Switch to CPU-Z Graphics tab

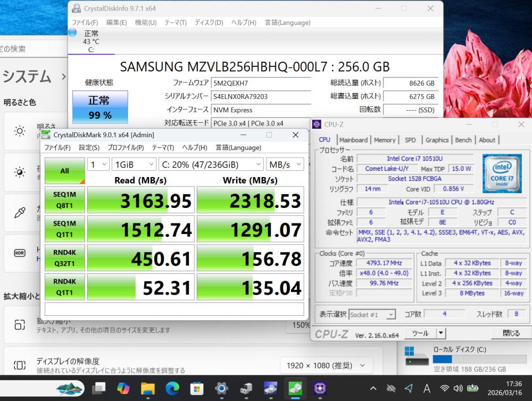click(437, 140)
